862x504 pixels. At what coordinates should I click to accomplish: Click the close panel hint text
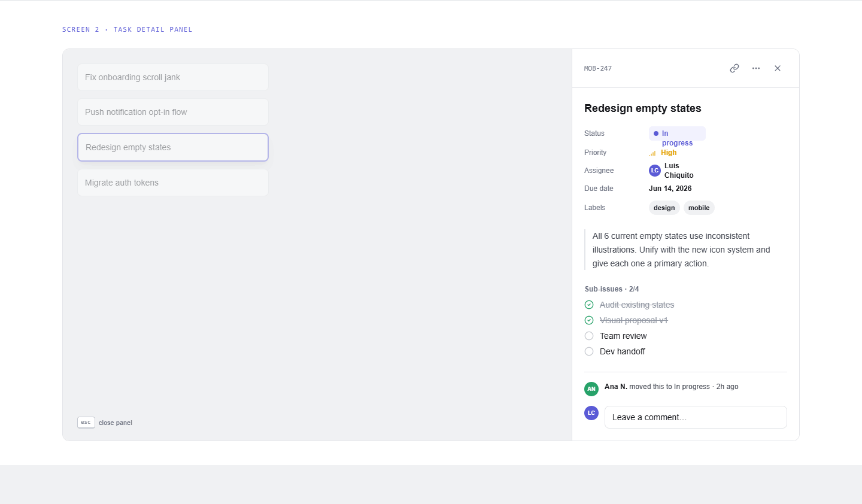116,423
